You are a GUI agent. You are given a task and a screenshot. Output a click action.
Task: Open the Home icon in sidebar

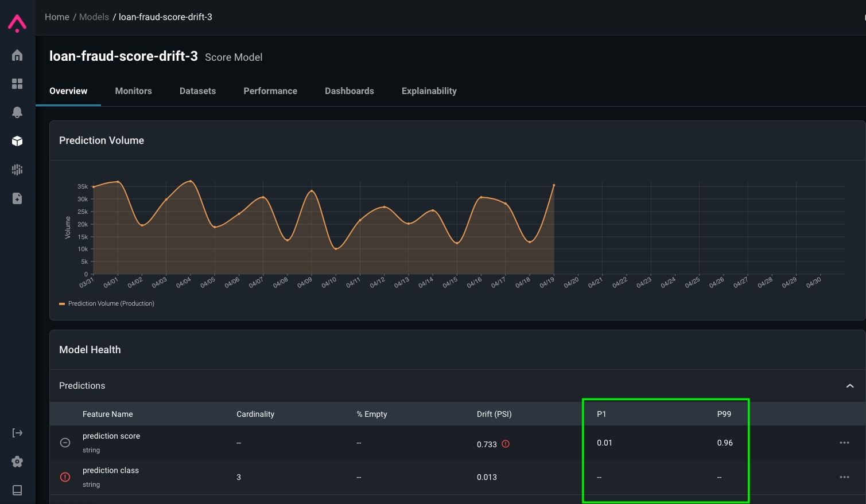point(17,55)
